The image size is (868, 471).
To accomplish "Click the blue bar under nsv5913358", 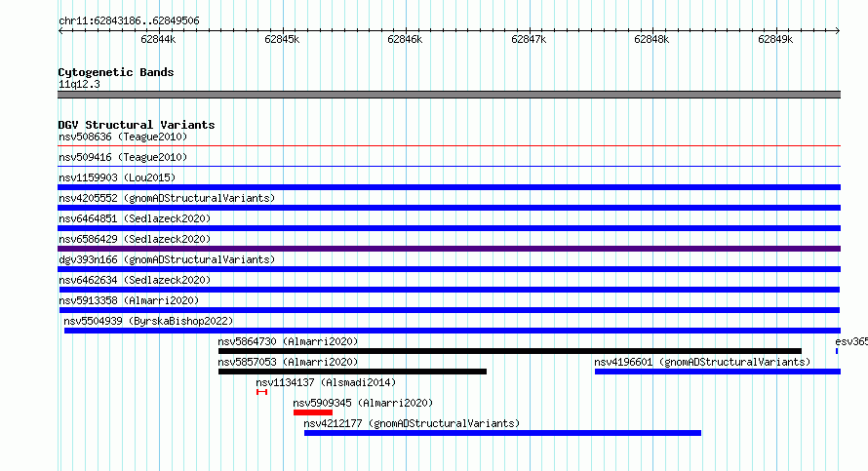I will pos(450,310).
